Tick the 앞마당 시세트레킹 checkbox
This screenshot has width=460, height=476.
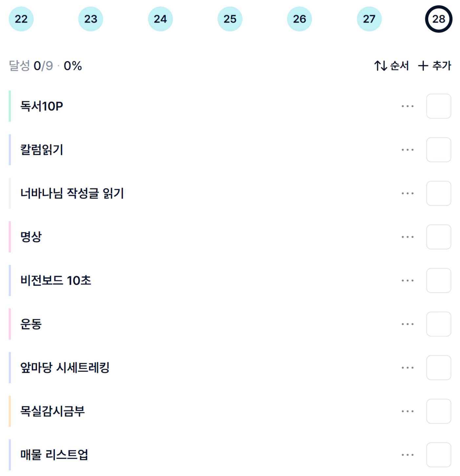coord(438,367)
